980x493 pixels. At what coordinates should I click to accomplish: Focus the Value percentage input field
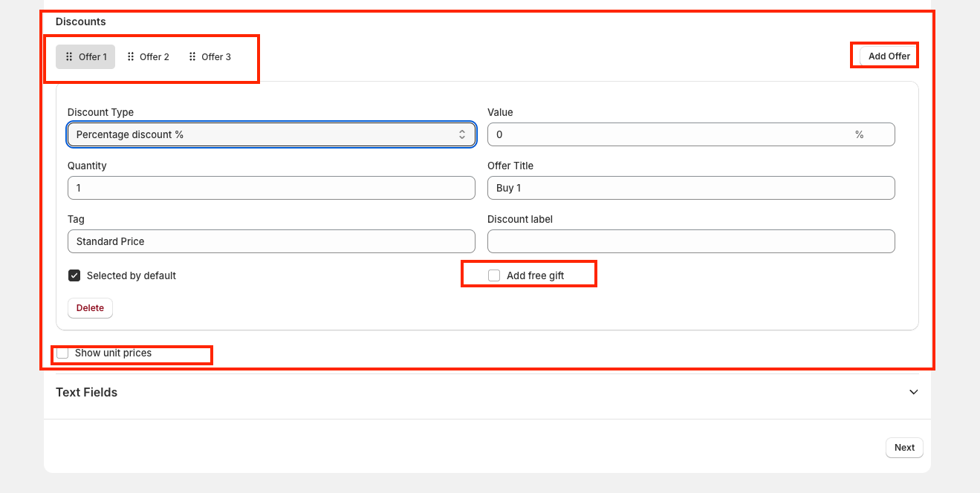[x=669, y=134]
